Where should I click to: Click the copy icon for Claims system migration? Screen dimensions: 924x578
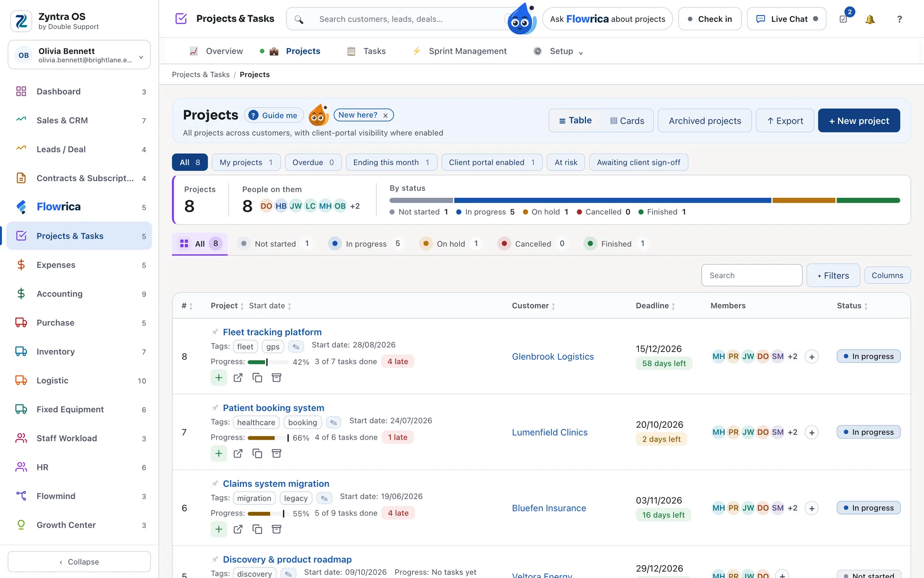coord(257,529)
